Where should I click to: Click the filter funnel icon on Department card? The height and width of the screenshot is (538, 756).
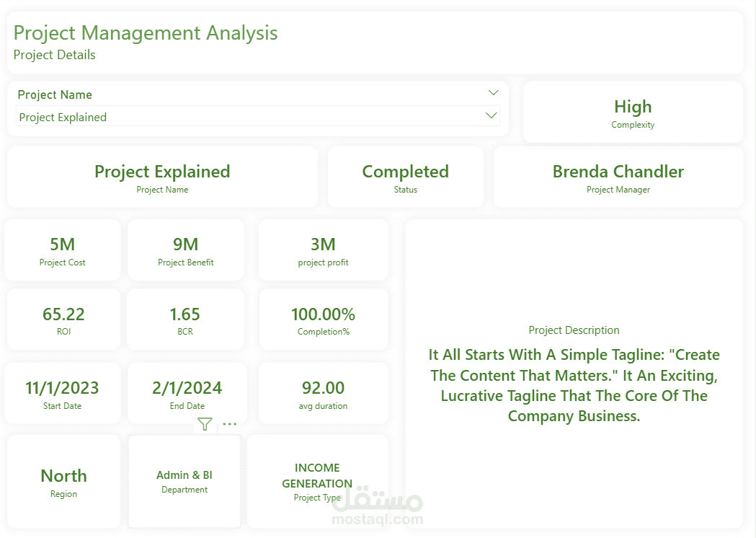(205, 424)
